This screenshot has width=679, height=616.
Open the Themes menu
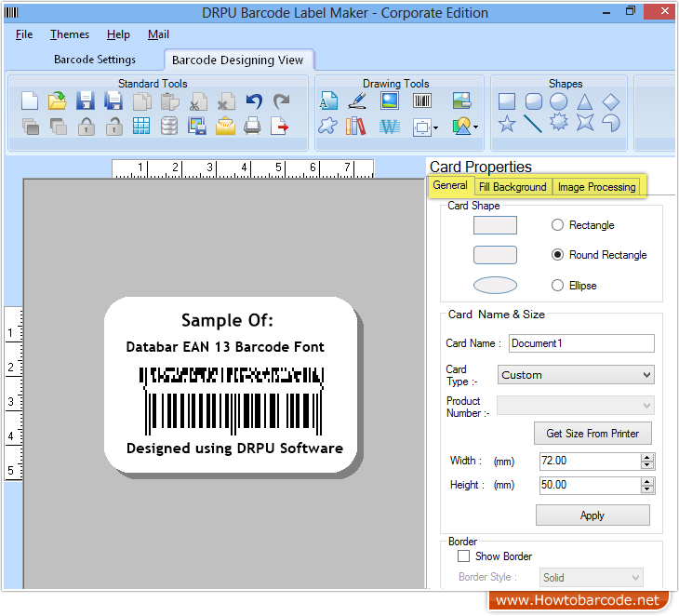pos(69,34)
